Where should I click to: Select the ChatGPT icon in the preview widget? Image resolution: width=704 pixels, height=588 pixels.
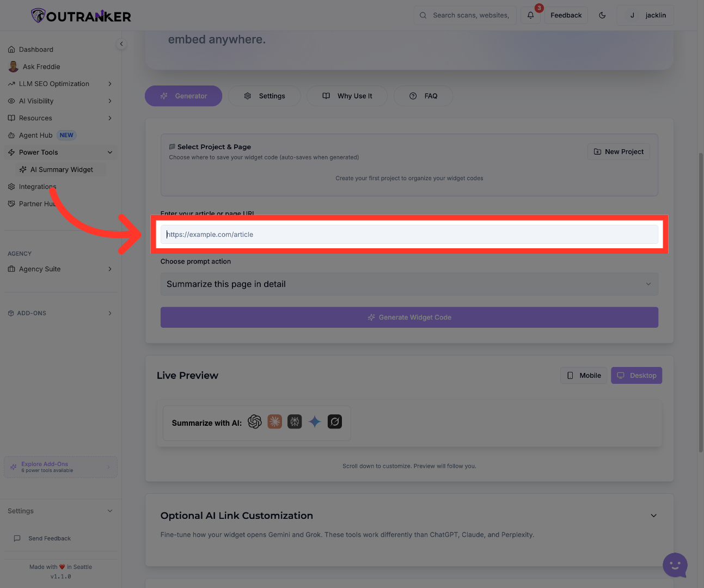point(255,421)
